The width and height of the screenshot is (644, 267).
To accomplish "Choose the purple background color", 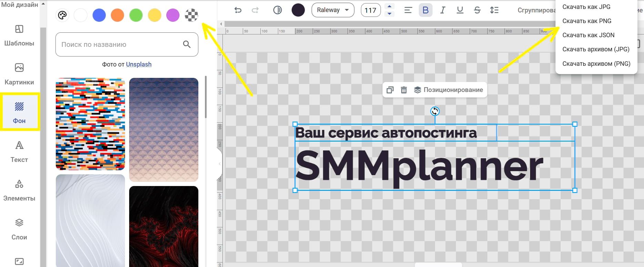I will [173, 15].
